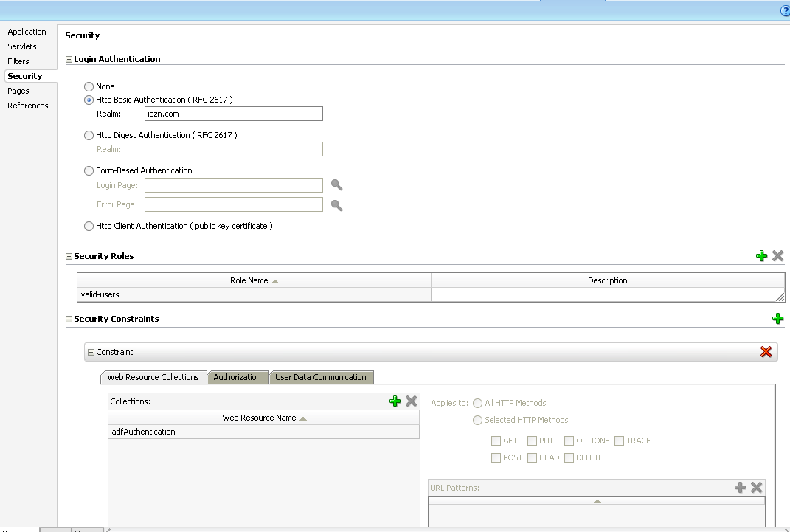The height and width of the screenshot is (532, 790).
Task: Select the adfAuthentication collection row
Action: tap(264, 432)
